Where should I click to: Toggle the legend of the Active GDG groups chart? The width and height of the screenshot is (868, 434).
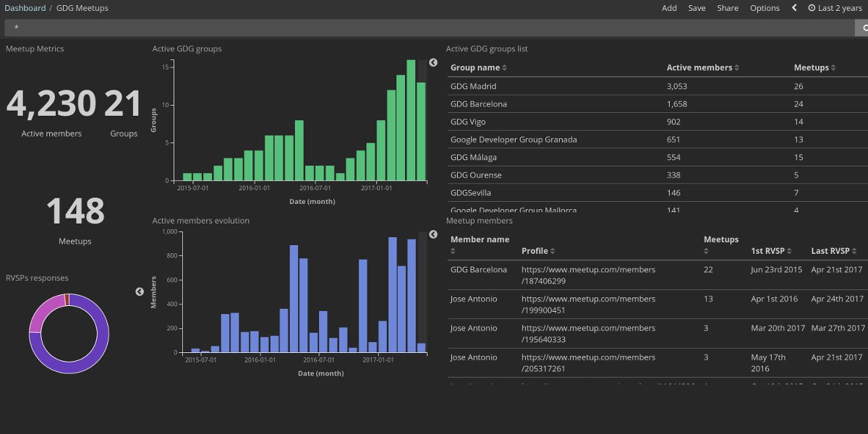point(433,63)
